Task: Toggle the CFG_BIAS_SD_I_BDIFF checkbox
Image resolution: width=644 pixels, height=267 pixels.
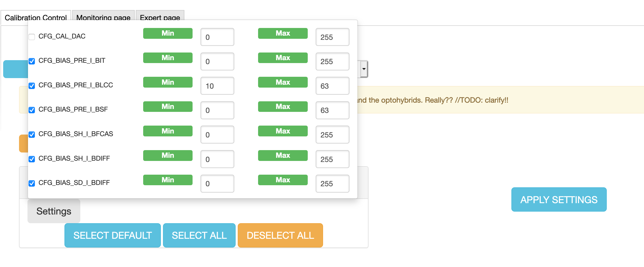Action: [x=32, y=183]
